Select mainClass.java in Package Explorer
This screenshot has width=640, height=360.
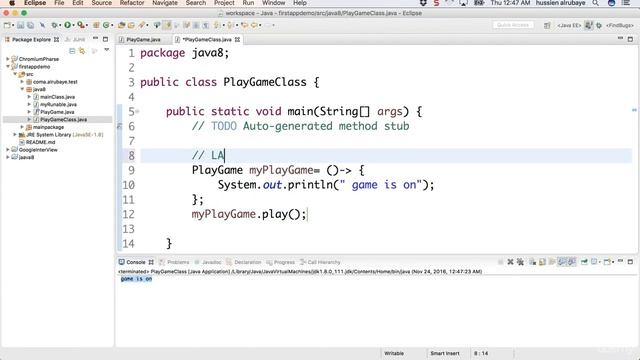57,97
